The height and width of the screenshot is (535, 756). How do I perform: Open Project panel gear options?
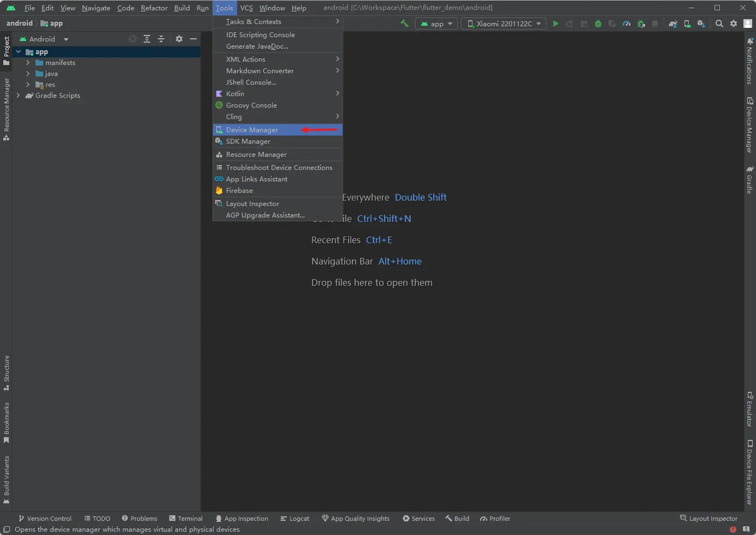coord(179,39)
